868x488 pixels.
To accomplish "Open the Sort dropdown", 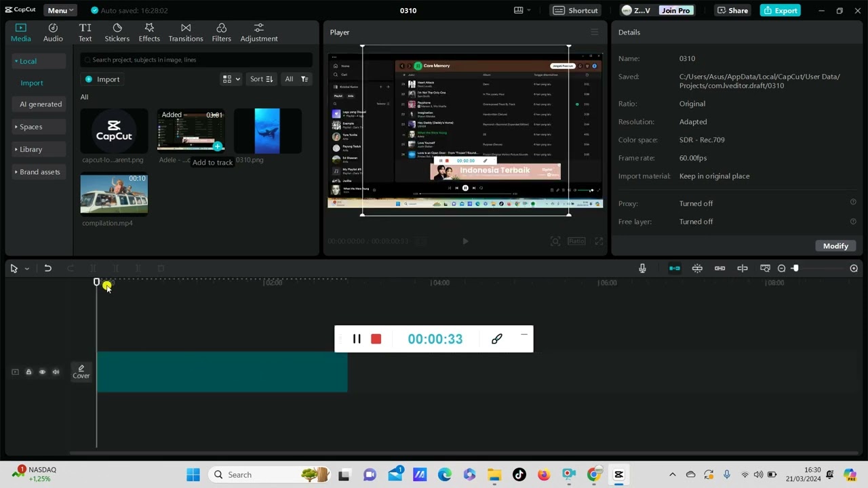I will point(261,79).
